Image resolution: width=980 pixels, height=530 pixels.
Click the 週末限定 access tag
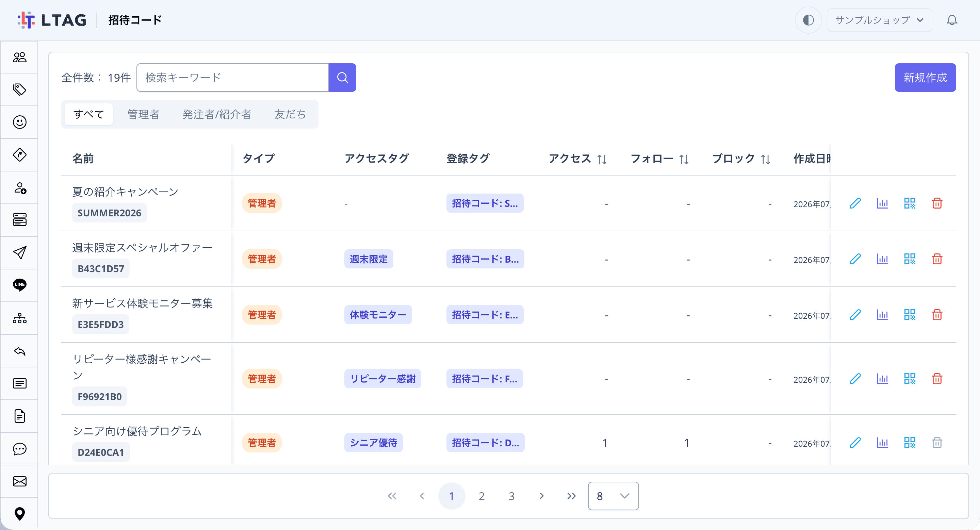tap(369, 259)
